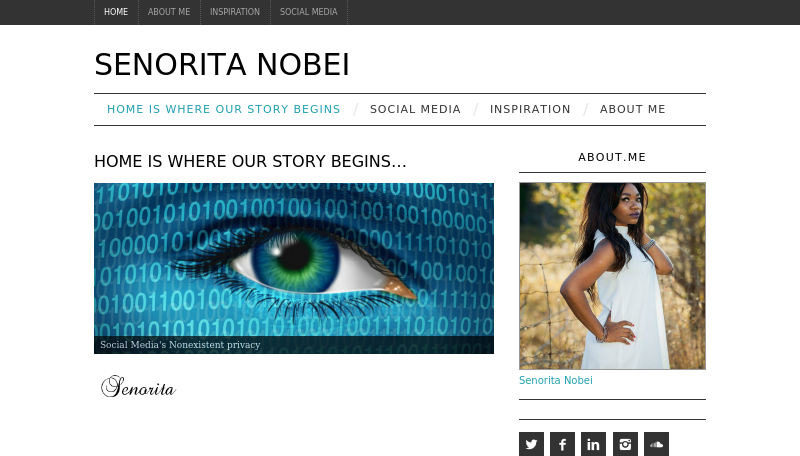Click the Senorita Nobei site title

pos(222,64)
